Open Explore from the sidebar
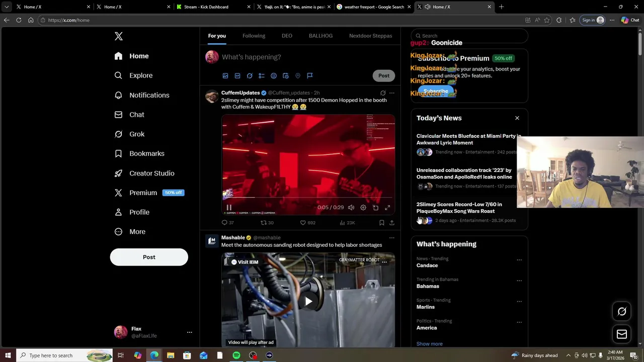 tap(133, 75)
